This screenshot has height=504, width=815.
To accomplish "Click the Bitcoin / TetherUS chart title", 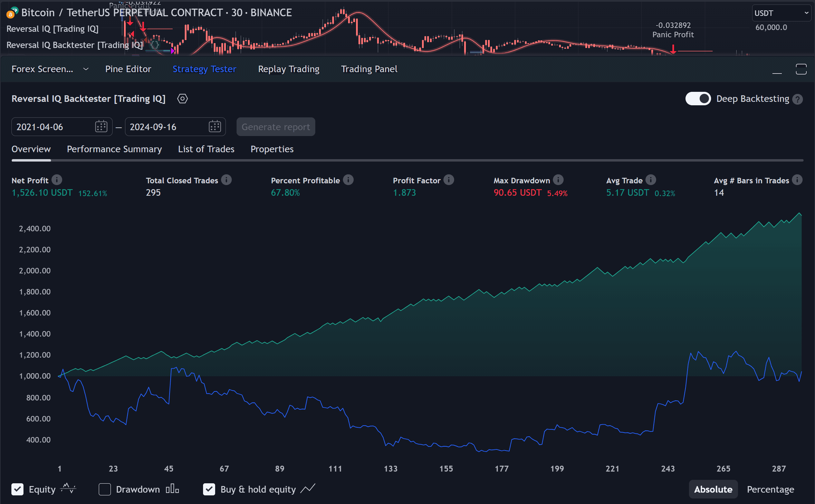I will (x=156, y=13).
